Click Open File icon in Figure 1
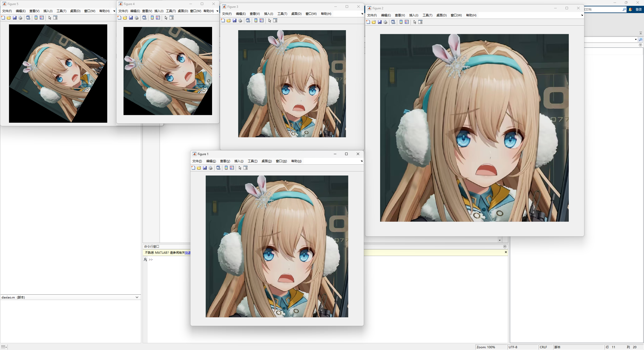The height and width of the screenshot is (350, 644). (x=199, y=168)
